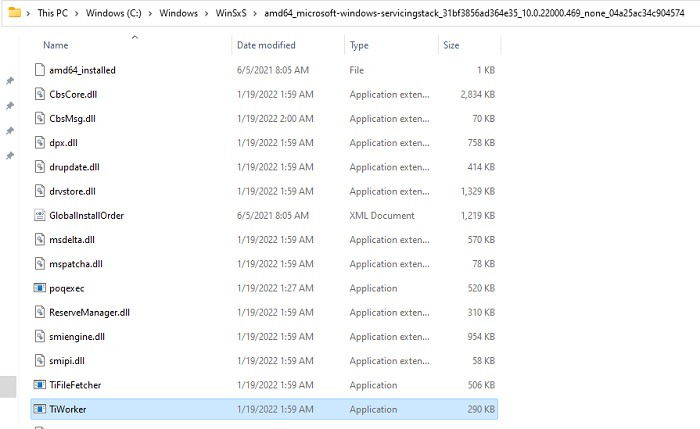Click the drvstore.dll file icon
Image resolution: width=700 pixels, height=429 pixels.
coord(40,191)
